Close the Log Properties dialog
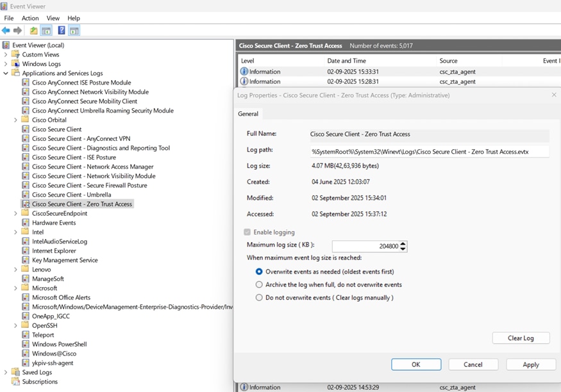 point(554,95)
